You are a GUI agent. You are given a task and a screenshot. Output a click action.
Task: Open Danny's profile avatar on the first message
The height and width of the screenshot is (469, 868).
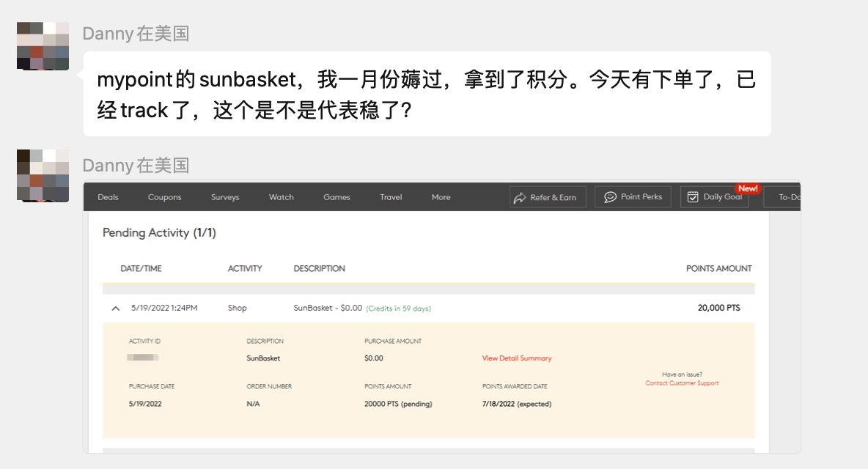(x=43, y=45)
